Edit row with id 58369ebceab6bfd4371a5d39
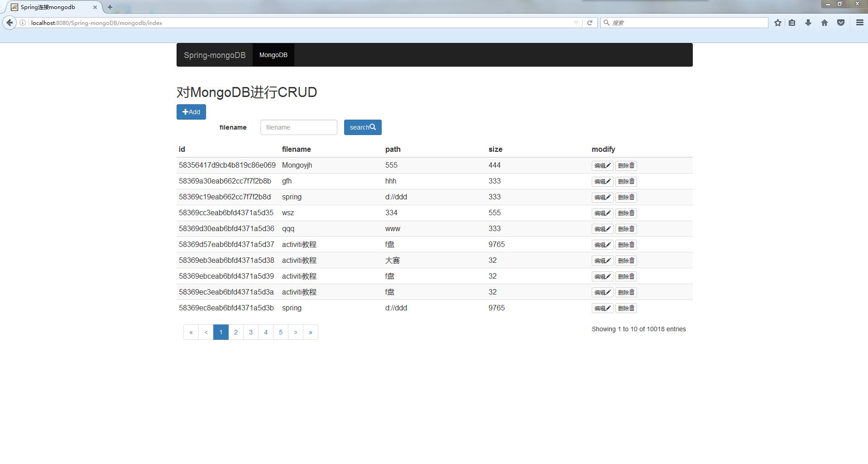This screenshot has width=868, height=464. tap(602, 276)
